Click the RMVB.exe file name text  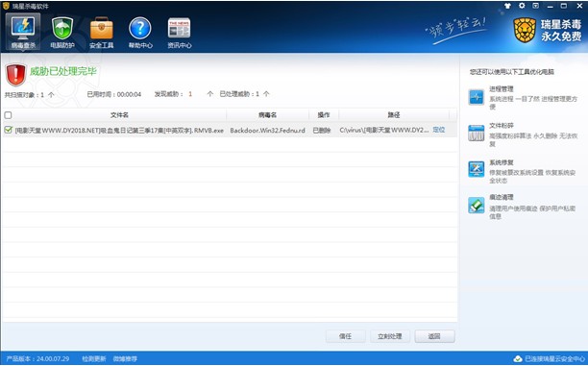(x=119, y=130)
